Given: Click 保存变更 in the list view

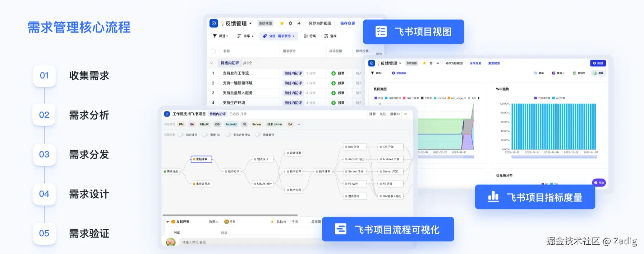Looking at the screenshot, I should click(348, 23).
